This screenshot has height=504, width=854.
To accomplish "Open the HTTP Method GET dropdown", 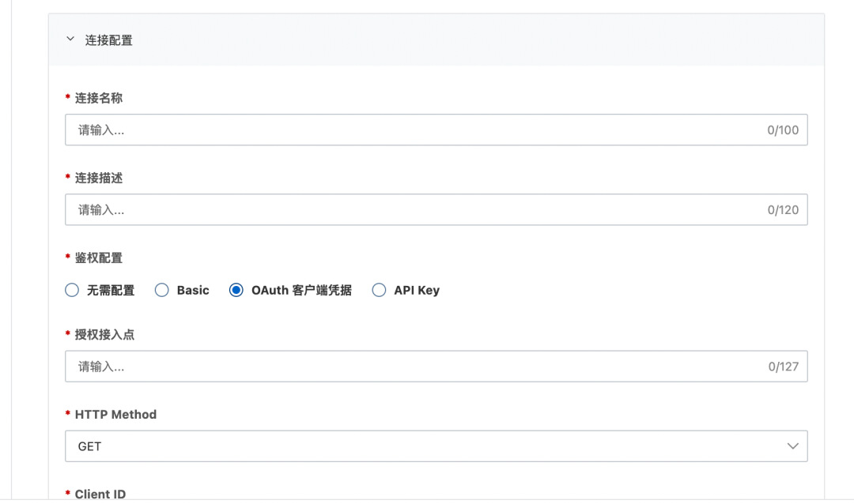I will click(436, 446).
